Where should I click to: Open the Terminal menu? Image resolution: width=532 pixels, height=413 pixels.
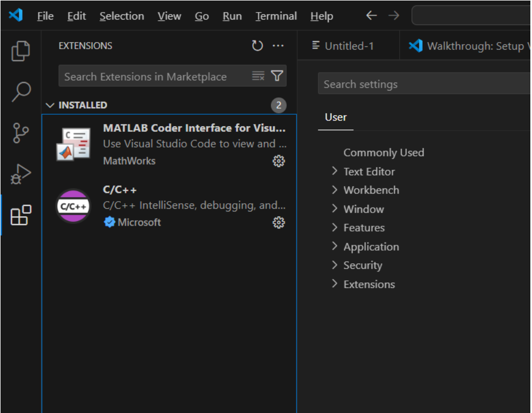click(276, 16)
